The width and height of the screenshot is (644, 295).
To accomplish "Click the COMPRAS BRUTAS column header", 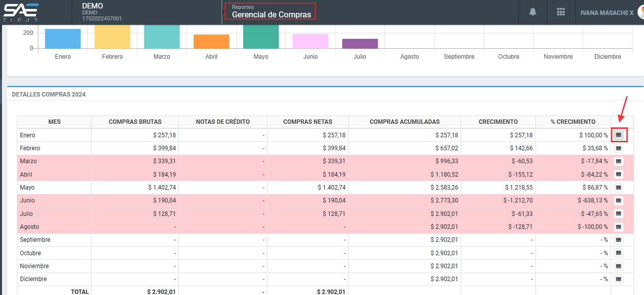I will pyautogui.click(x=135, y=122).
